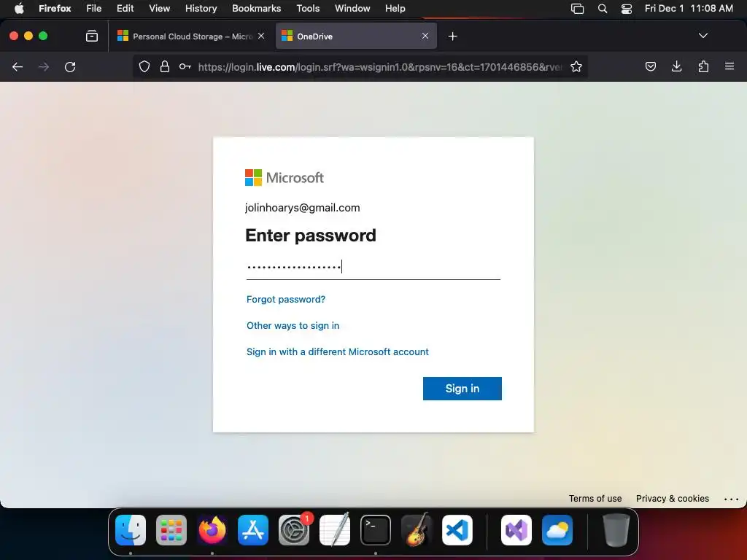747x560 pixels.
Task: Close the OneDrive tab
Action: 425,36
